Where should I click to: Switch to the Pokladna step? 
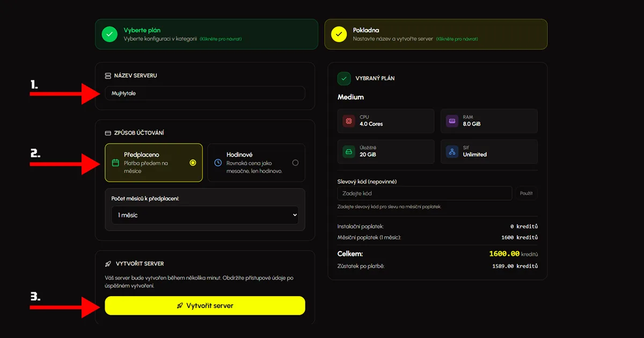tap(435, 34)
